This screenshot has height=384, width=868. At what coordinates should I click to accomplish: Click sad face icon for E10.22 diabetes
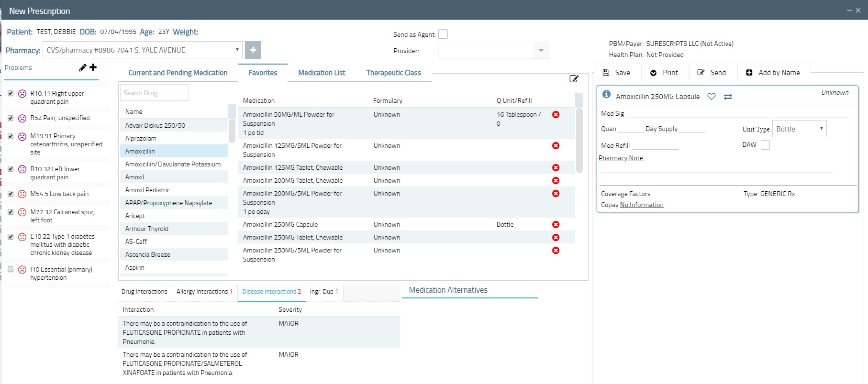tap(22, 237)
